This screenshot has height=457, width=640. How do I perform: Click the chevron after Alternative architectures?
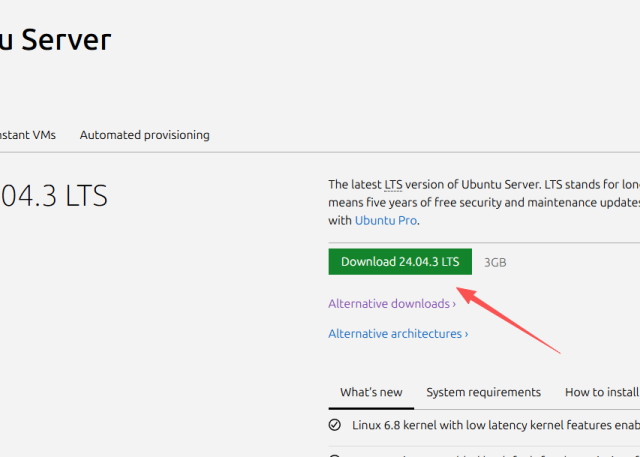[466, 335]
